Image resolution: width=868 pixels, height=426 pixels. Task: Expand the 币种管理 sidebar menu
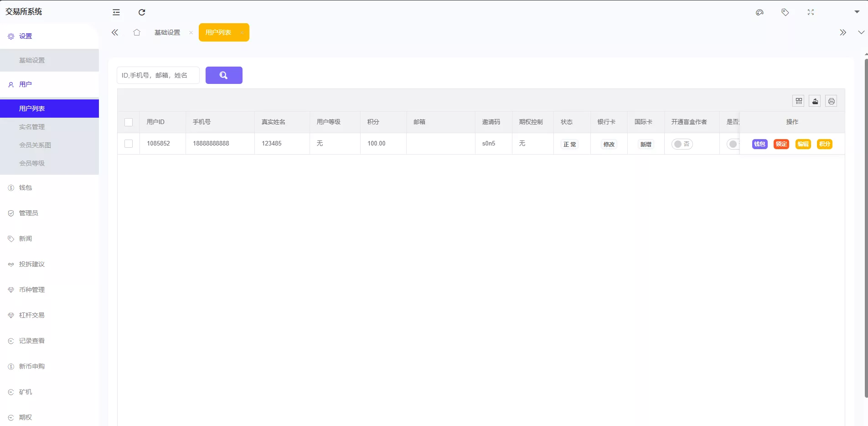(x=32, y=290)
